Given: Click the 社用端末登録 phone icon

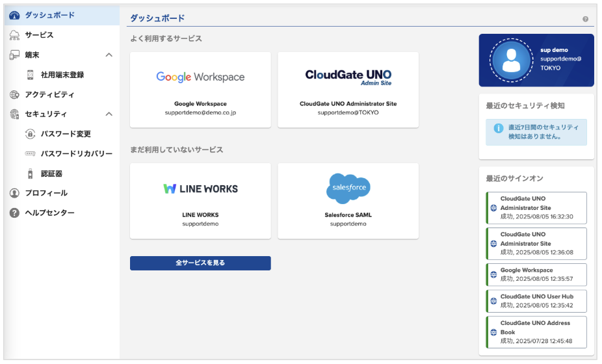Looking at the screenshot, I should click(31, 75).
